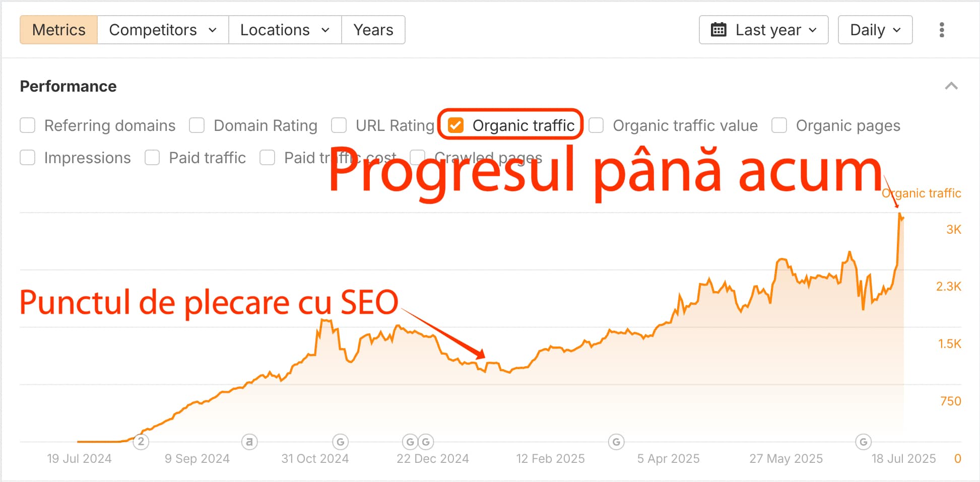
Task: Collapse the Performance section
Action: point(951,86)
